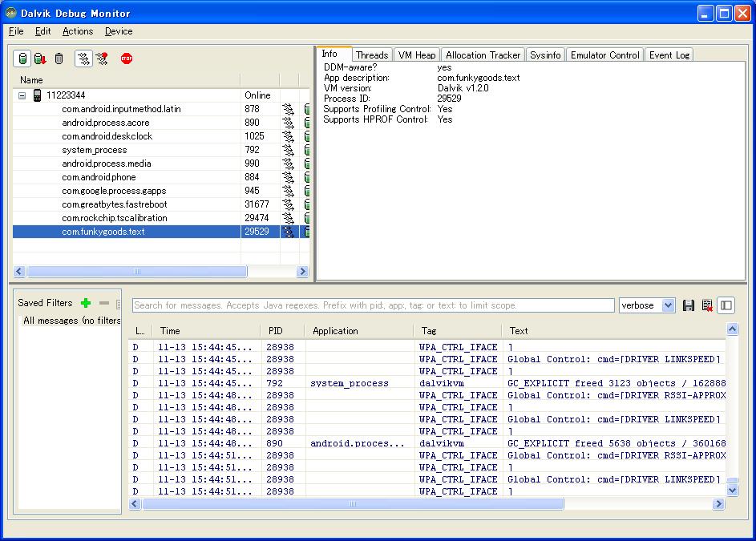Screen dimensions: 756x541
Task: Click the device list scrollbar right arrow
Action: (303, 272)
